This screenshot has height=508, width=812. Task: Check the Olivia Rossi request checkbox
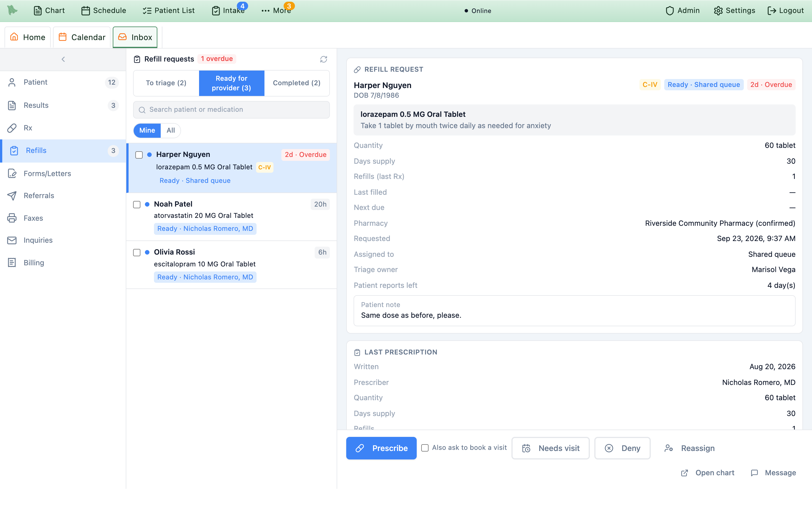pos(136,253)
